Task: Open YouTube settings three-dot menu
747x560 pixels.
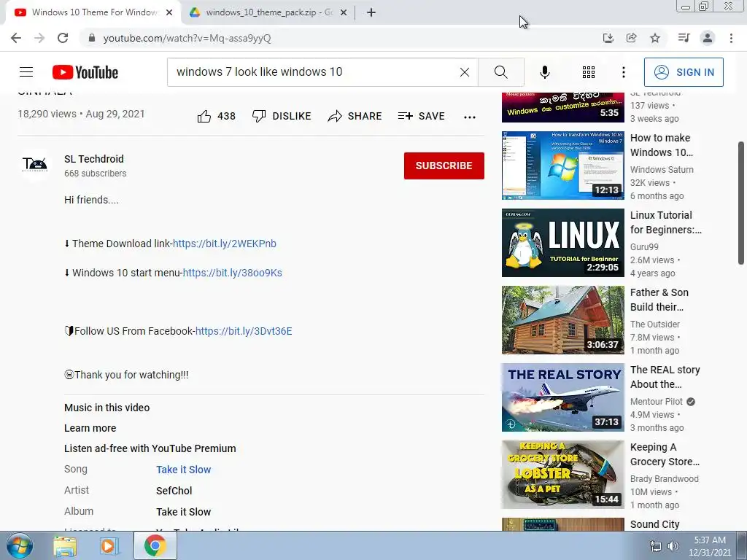Action: pos(624,72)
